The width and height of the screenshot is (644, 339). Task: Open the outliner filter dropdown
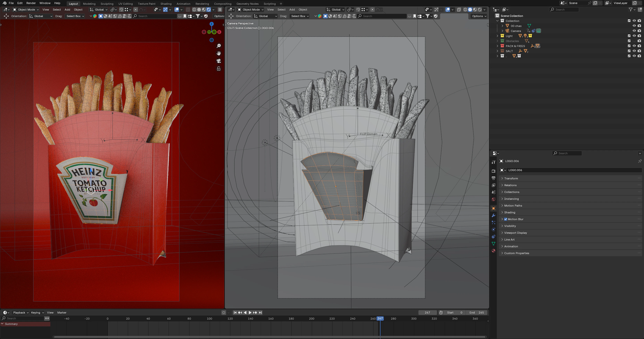[x=632, y=10]
